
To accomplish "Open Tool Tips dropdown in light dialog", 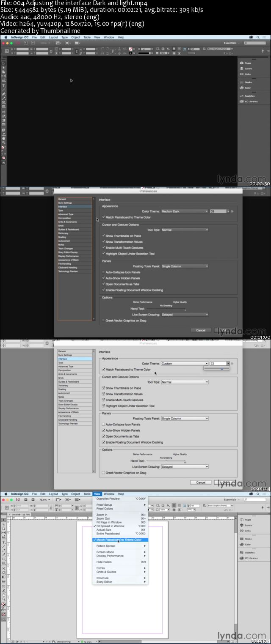I will click(x=185, y=382).
